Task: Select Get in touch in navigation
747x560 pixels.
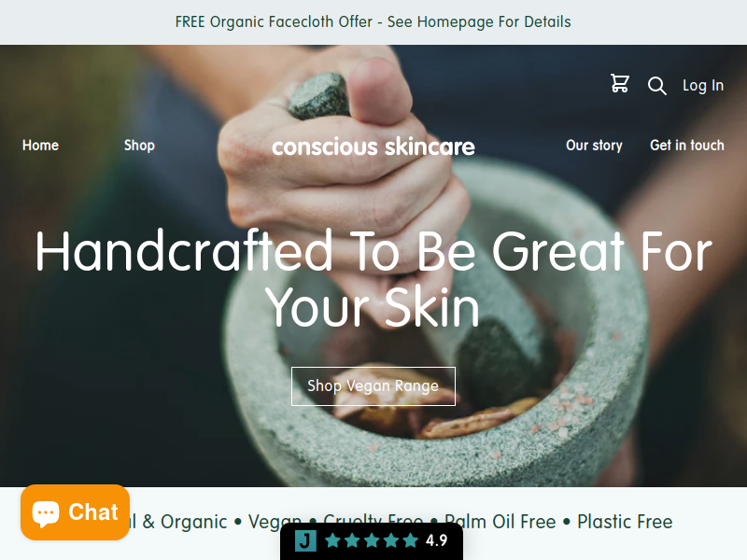Action: click(687, 146)
